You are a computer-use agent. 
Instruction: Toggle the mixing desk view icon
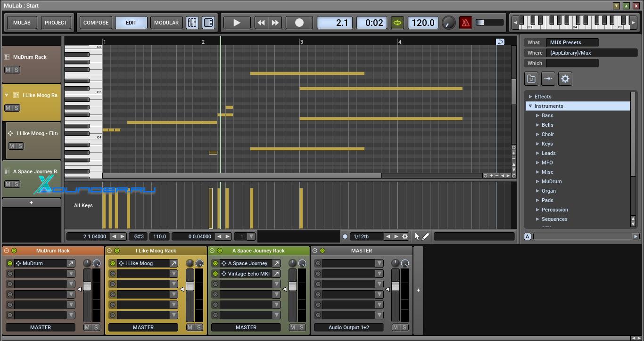coord(192,23)
